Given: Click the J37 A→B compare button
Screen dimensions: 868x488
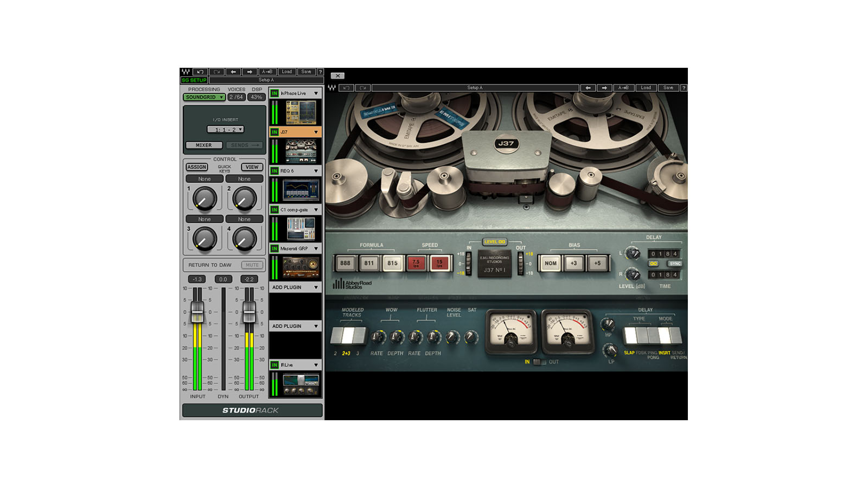Looking at the screenshot, I should tap(624, 88).
